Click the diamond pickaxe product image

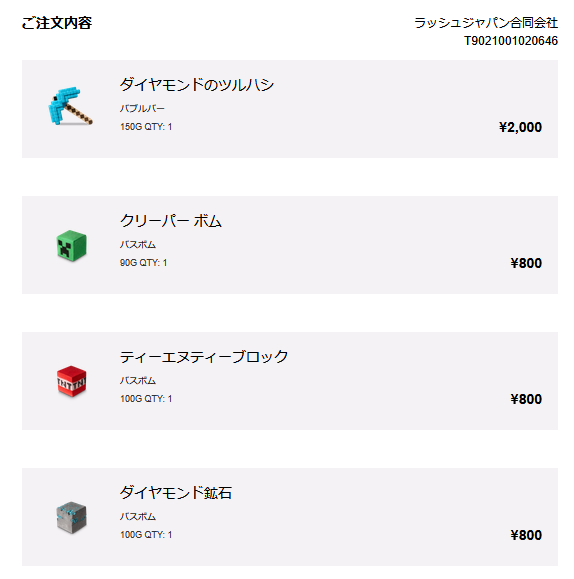(71, 106)
